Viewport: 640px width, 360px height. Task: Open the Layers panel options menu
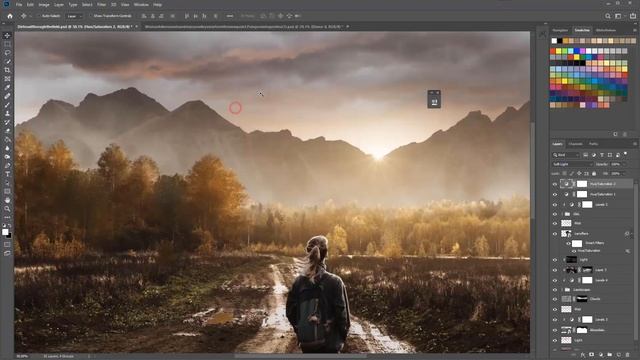tap(634, 144)
